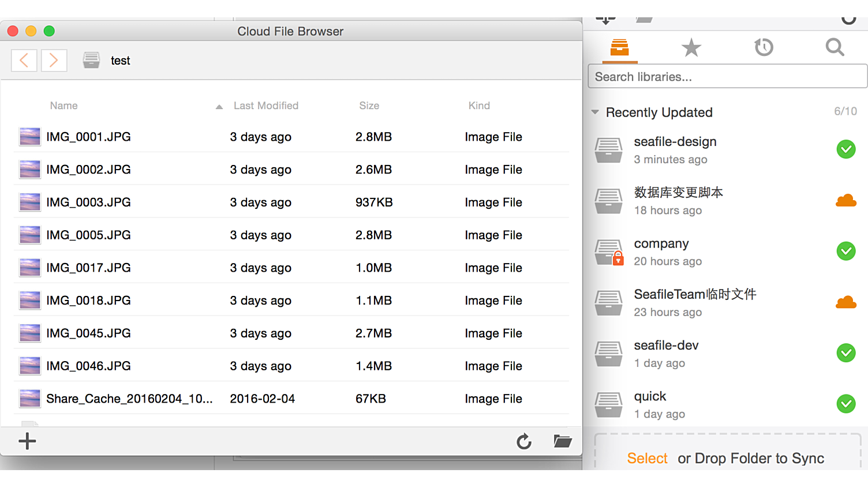Click the Search libraries input field
The height and width of the screenshot is (488, 868).
[727, 76]
